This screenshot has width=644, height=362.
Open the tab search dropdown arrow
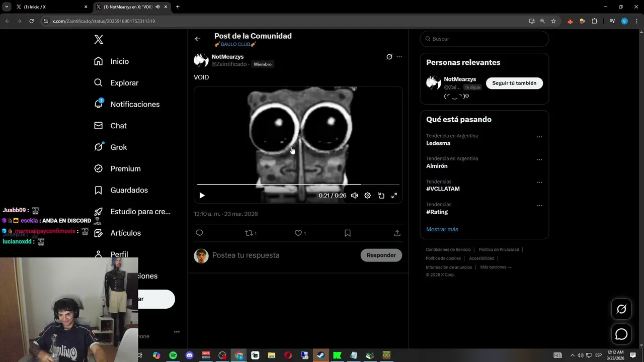pyautogui.click(x=7, y=7)
